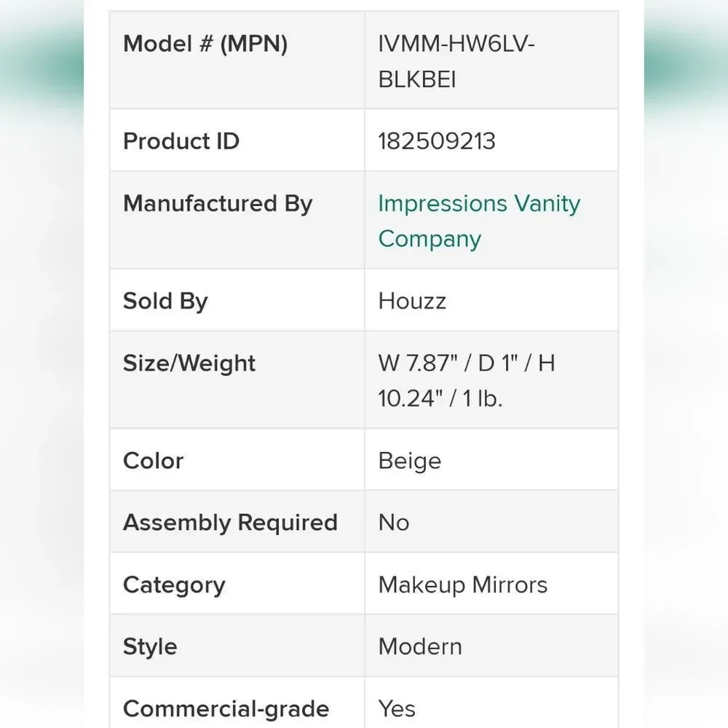Select the Makeup Mirrors category value
The height and width of the screenshot is (728, 728).
463,585
